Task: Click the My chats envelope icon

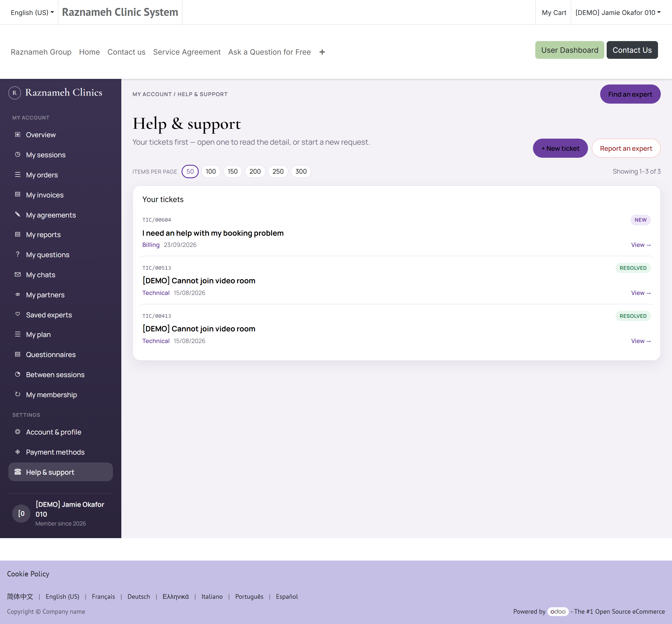Action: 17,274
